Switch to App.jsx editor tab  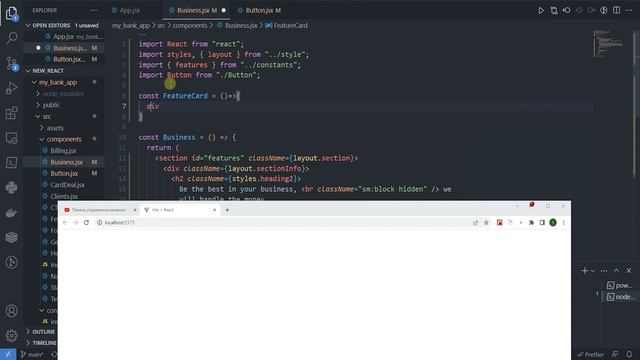(x=130, y=10)
